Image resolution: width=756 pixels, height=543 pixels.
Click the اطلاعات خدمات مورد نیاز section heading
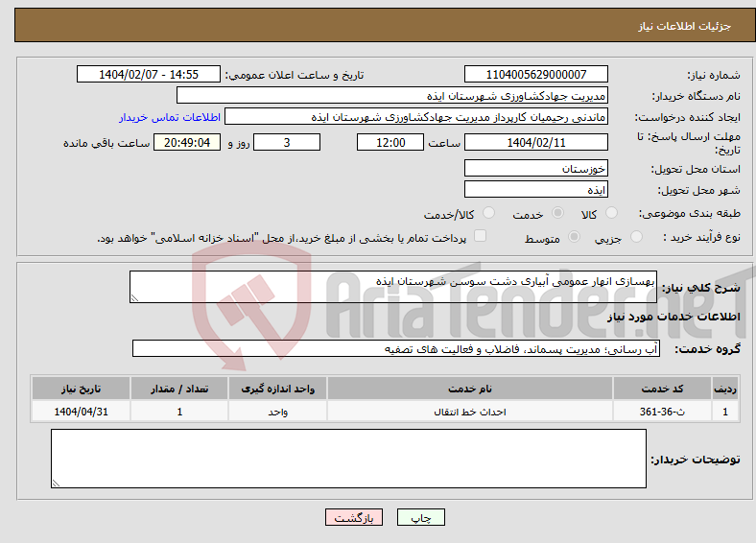673,317
